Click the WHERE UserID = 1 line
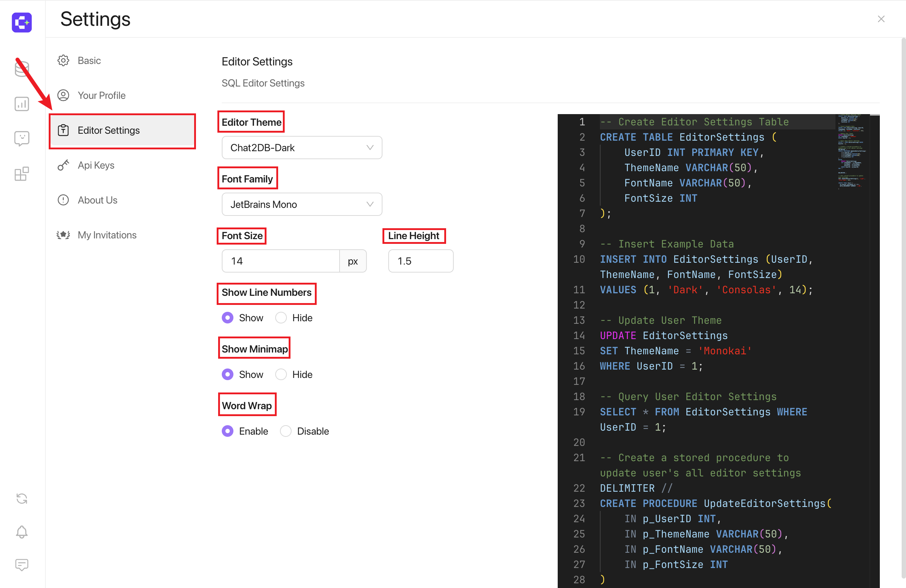Viewport: 906px width, 588px height. [x=651, y=366]
